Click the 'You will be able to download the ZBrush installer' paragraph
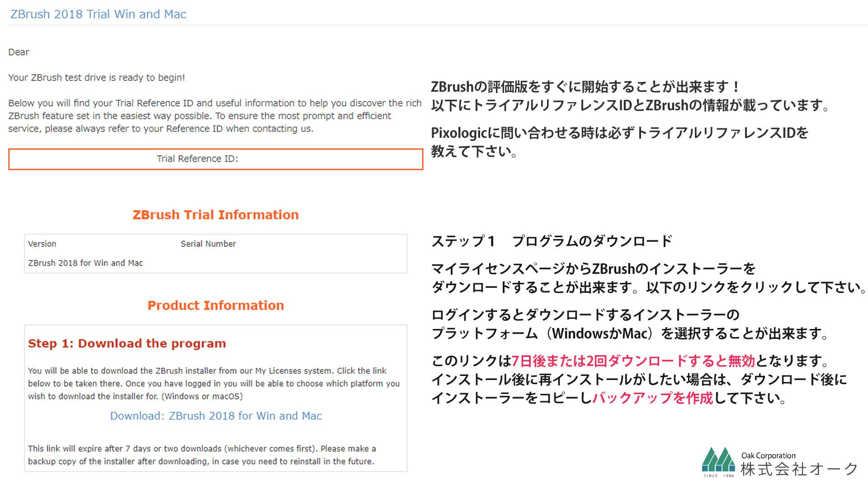The image size is (868, 488). pyautogui.click(x=214, y=384)
